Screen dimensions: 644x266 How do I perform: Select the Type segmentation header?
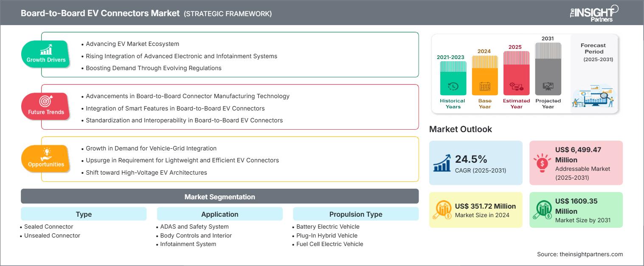[83, 214]
